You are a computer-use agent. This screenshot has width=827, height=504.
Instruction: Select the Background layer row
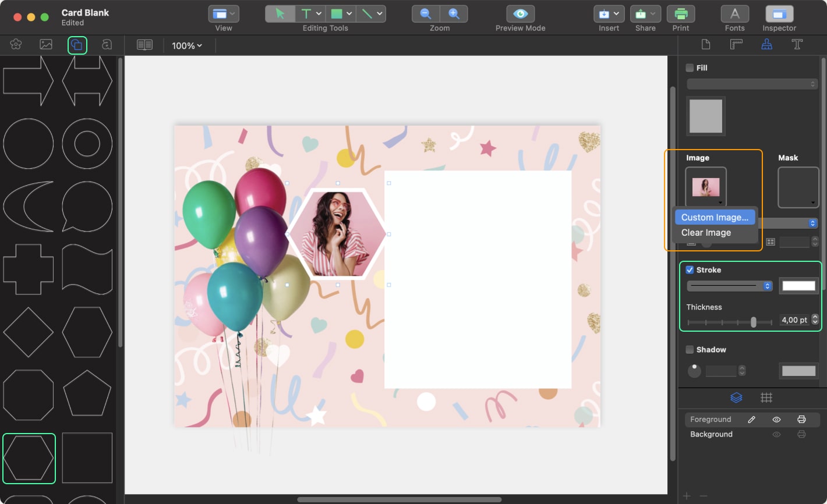click(712, 435)
